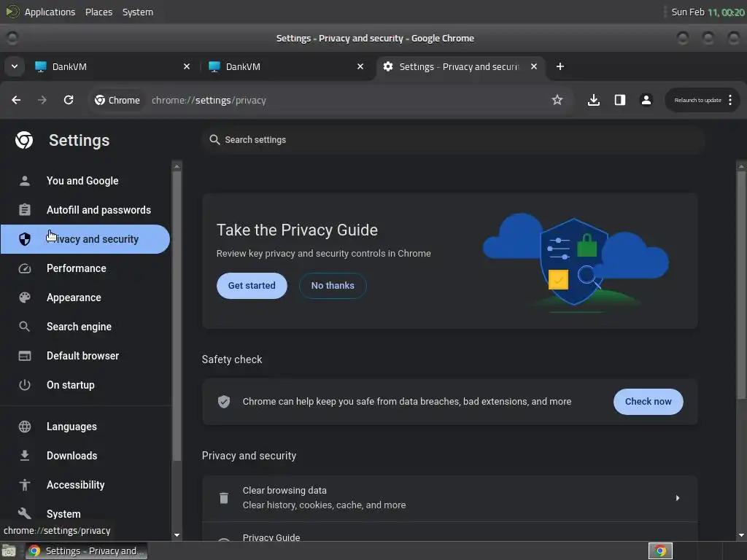The width and height of the screenshot is (747, 560).
Task: Click the shield icon for Privacy and security
Action: [25, 239]
